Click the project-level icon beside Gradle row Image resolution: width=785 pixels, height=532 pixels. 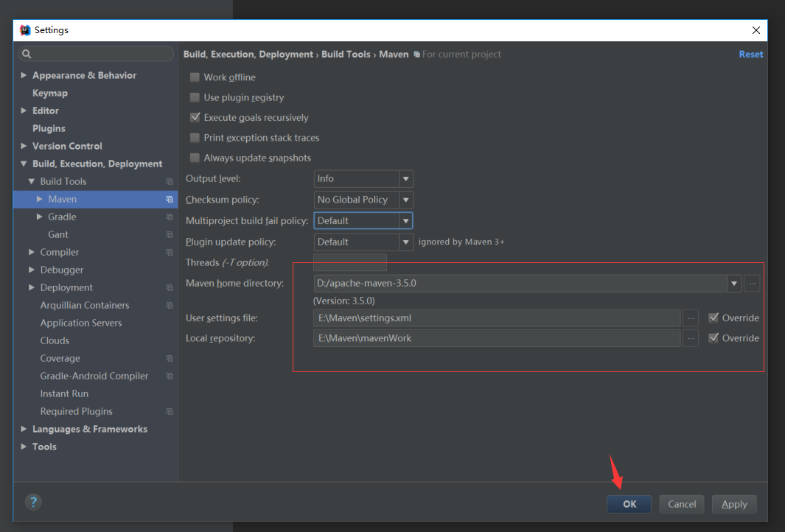point(170,217)
